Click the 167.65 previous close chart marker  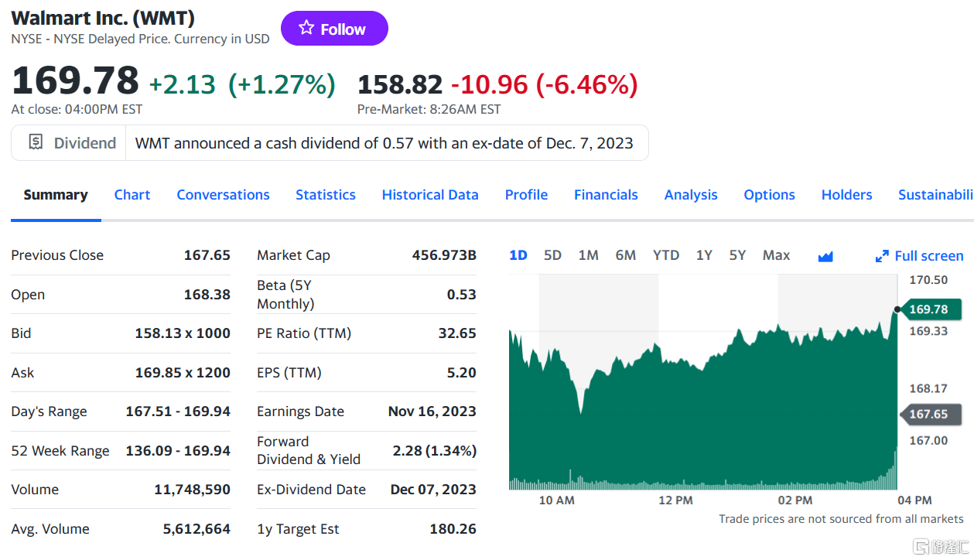coord(928,414)
